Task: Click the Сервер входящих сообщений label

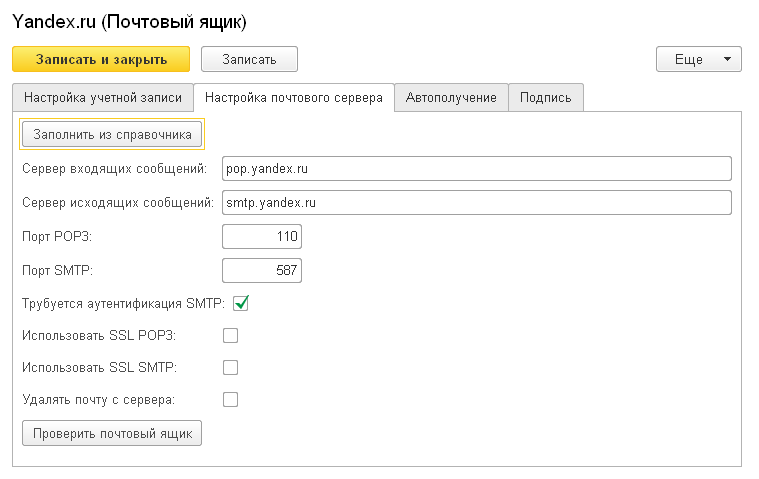Action: 115,168
